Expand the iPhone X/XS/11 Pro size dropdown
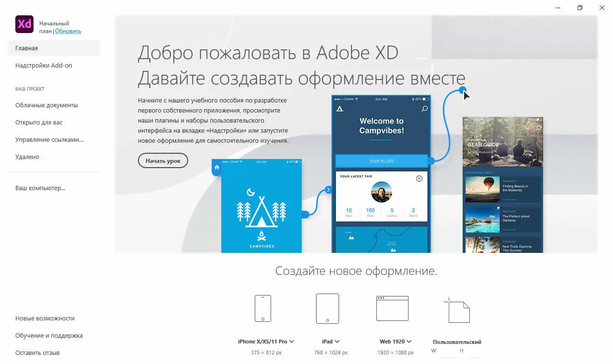The height and width of the screenshot is (364, 613). [x=292, y=341]
